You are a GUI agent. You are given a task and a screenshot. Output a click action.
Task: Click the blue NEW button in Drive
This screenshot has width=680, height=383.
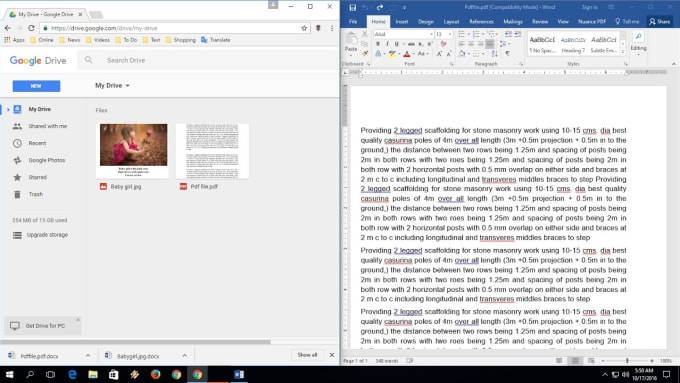[x=36, y=86]
